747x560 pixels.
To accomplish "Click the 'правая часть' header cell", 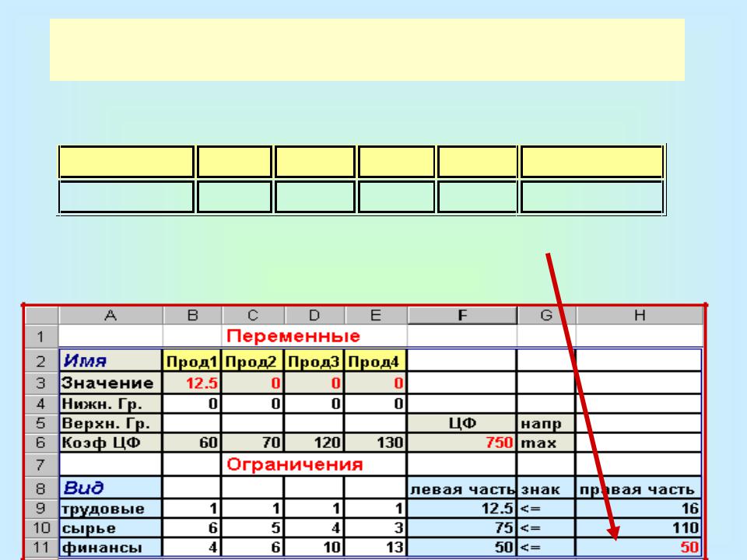I will tap(638, 488).
